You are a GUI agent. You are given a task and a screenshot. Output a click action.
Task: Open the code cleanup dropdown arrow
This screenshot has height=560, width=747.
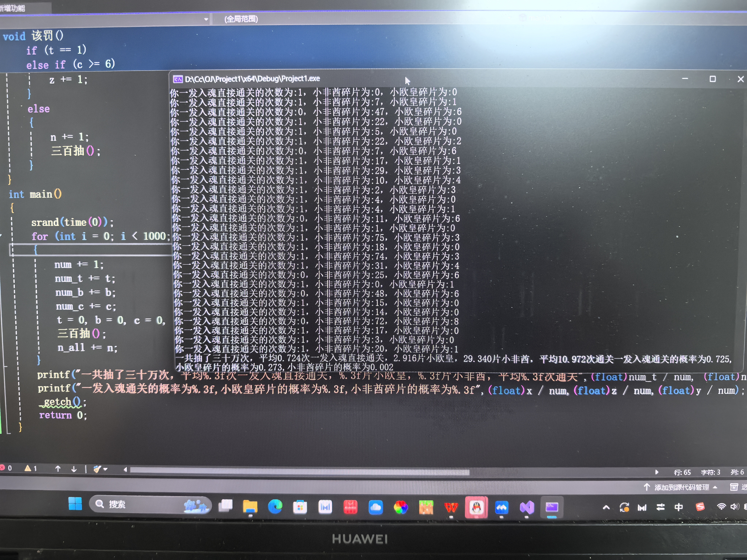105,469
